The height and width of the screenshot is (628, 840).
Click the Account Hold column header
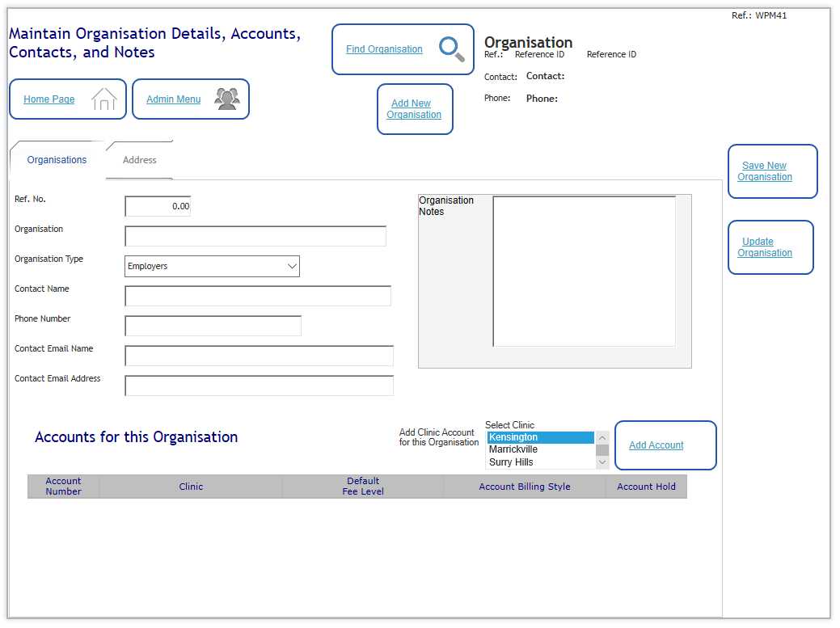pyautogui.click(x=646, y=486)
